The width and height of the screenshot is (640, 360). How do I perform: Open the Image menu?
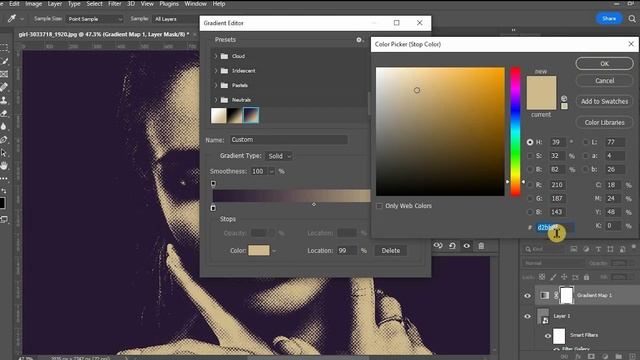pyautogui.click(x=33, y=4)
